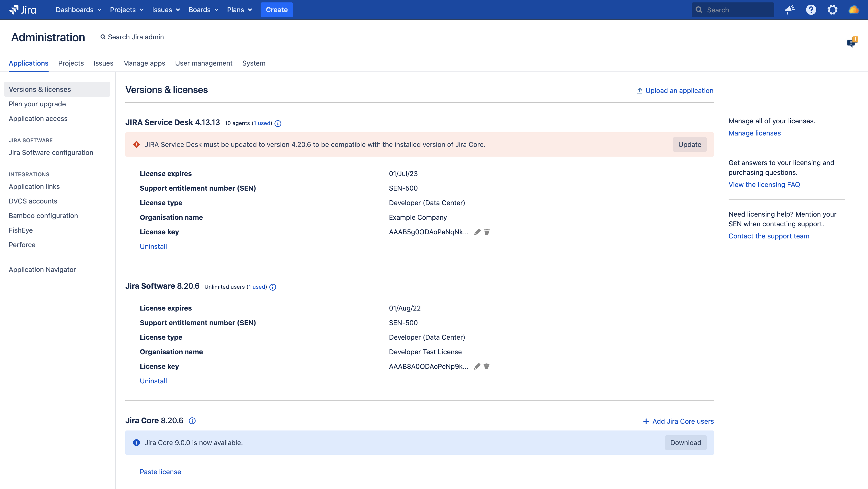Viewport: 868px width, 489px height.
Task: Open the help question mark icon
Action: (811, 10)
